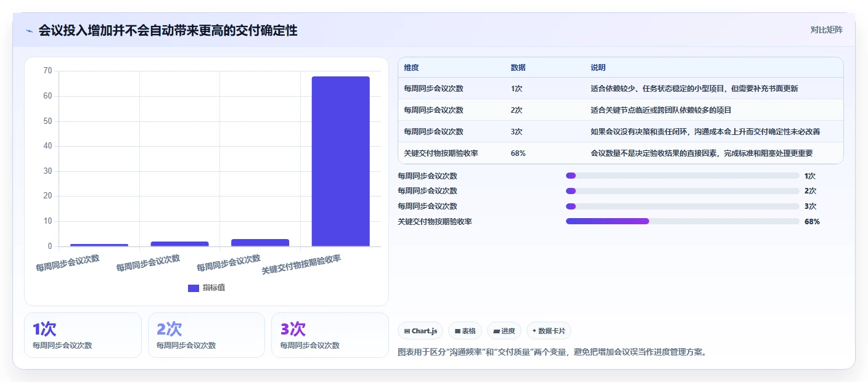
Task: Click the progress bar in the row ending 3次
Action: 682,206
